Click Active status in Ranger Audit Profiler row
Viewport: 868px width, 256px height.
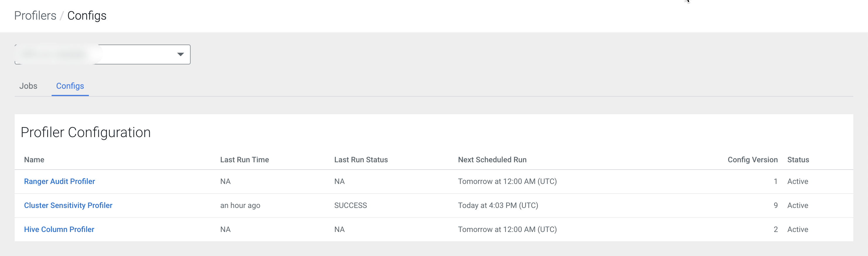pyautogui.click(x=797, y=181)
